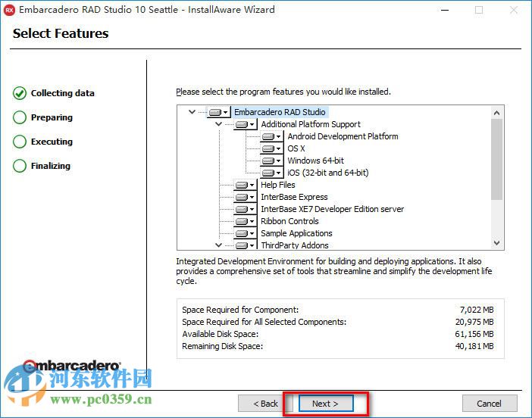Click the feature list scrollbar thumb
The image size is (532, 418).
[496, 159]
